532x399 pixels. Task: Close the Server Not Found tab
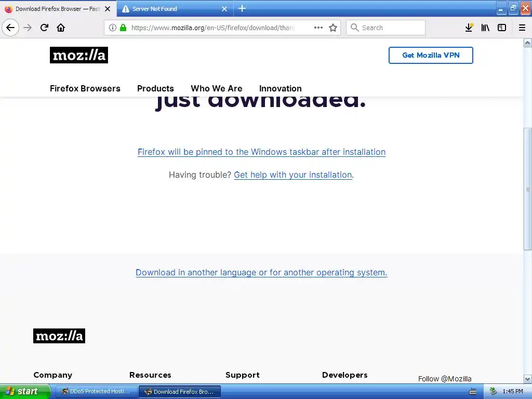click(x=224, y=9)
